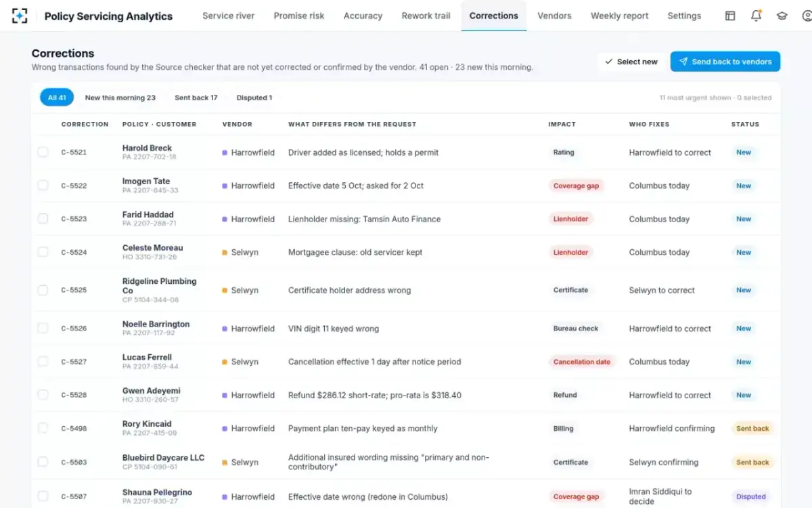The height and width of the screenshot is (508, 812).
Task: Click the Disputed status badge
Action: click(751, 496)
